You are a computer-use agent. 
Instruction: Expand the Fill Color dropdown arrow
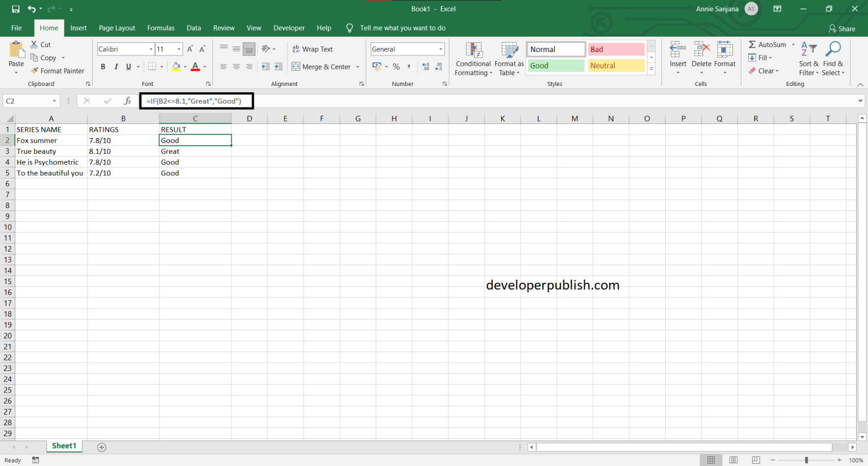[185, 67]
